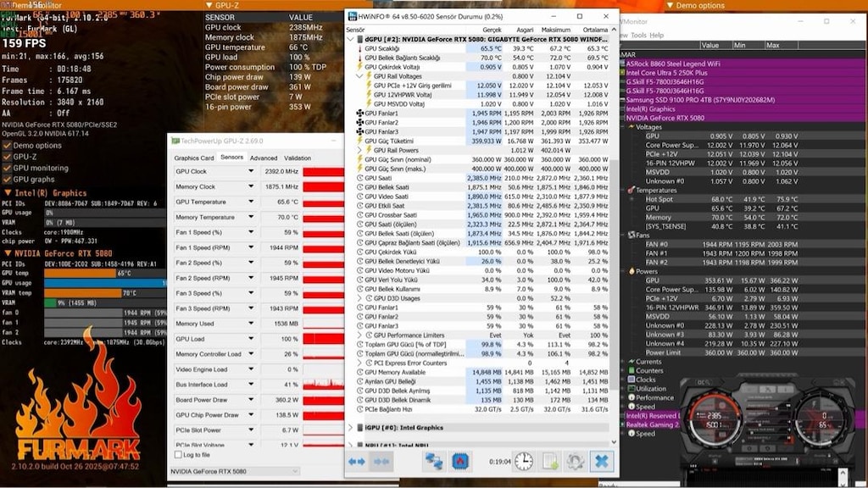Click HWiNFO sensor list vertical scrollbar
The width and height of the screenshot is (868, 488).
click(x=614, y=236)
